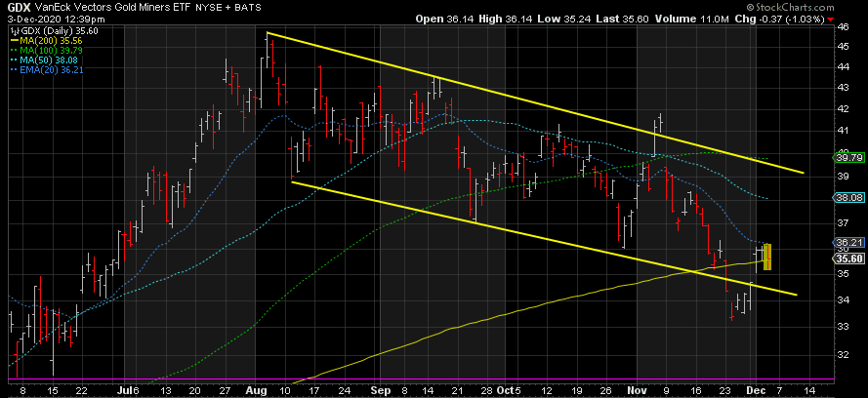868x398 pixels.
Task: Click the white 35.60 price tag on axis
Action: click(849, 259)
